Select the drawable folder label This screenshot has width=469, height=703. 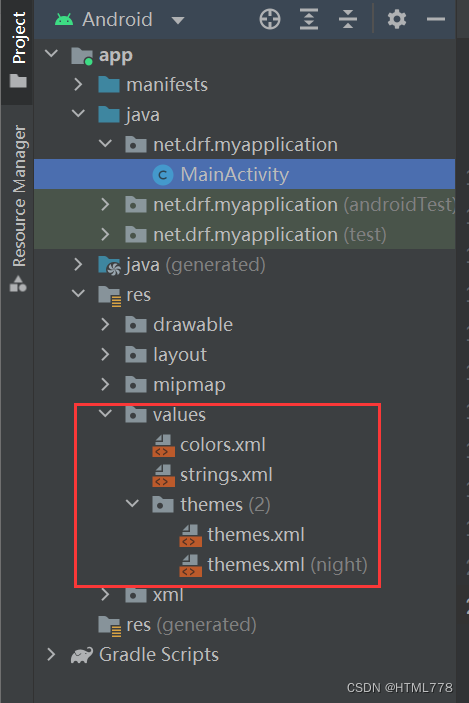pyautogui.click(x=193, y=325)
